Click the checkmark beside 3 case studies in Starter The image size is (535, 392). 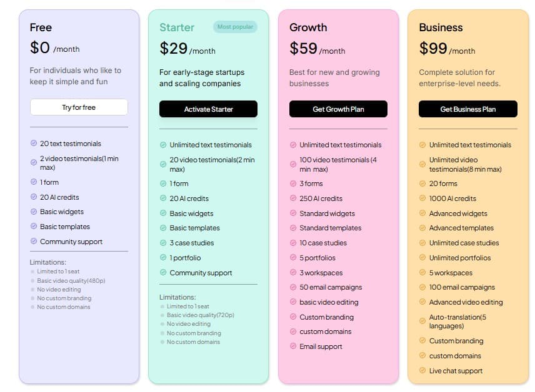pos(162,242)
